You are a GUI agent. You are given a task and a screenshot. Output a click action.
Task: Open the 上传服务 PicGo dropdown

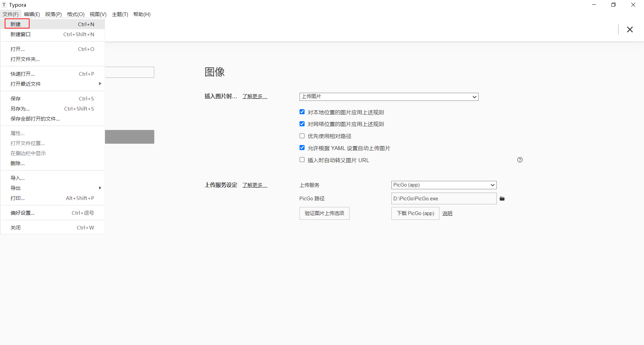click(444, 185)
